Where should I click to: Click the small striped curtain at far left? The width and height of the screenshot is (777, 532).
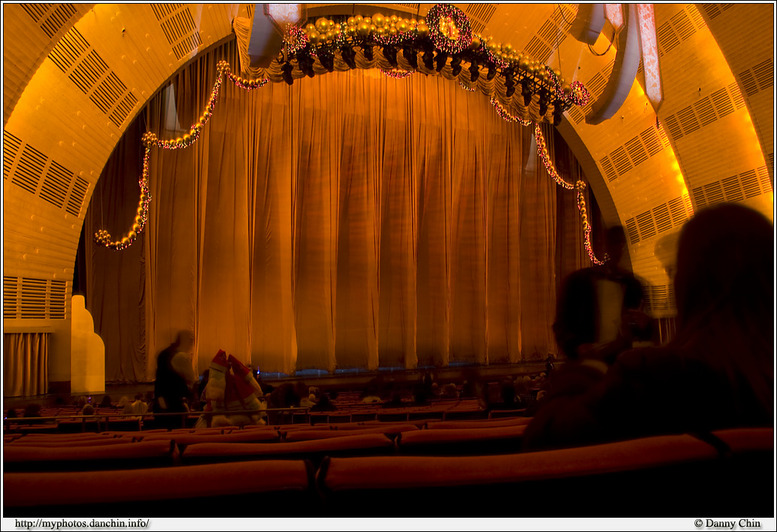(25, 363)
